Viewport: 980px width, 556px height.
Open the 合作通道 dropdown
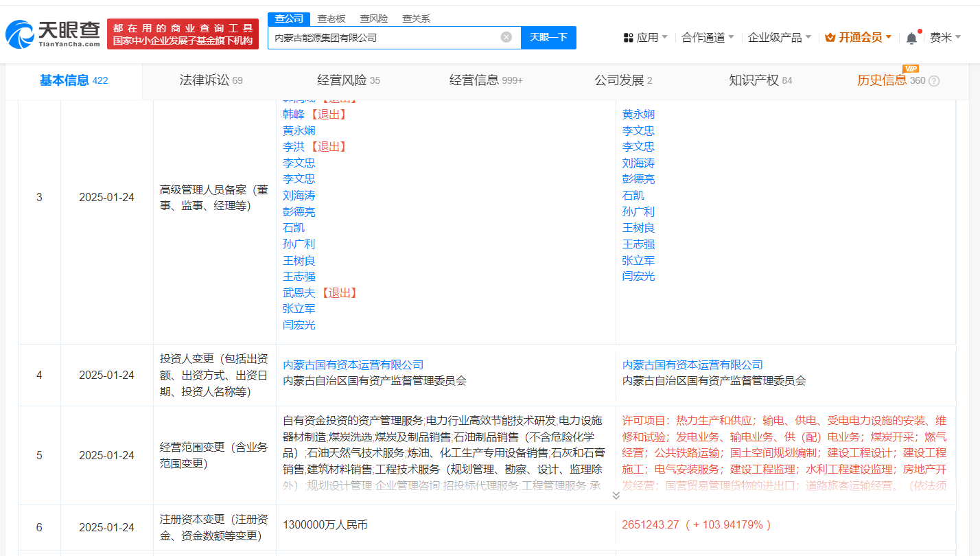point(707,38)
